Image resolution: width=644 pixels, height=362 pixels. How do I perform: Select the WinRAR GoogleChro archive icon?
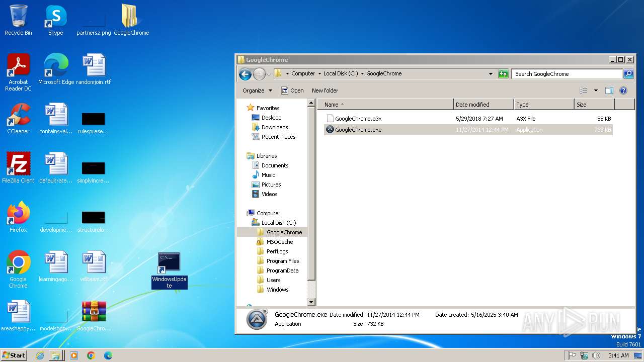point(94,316)
